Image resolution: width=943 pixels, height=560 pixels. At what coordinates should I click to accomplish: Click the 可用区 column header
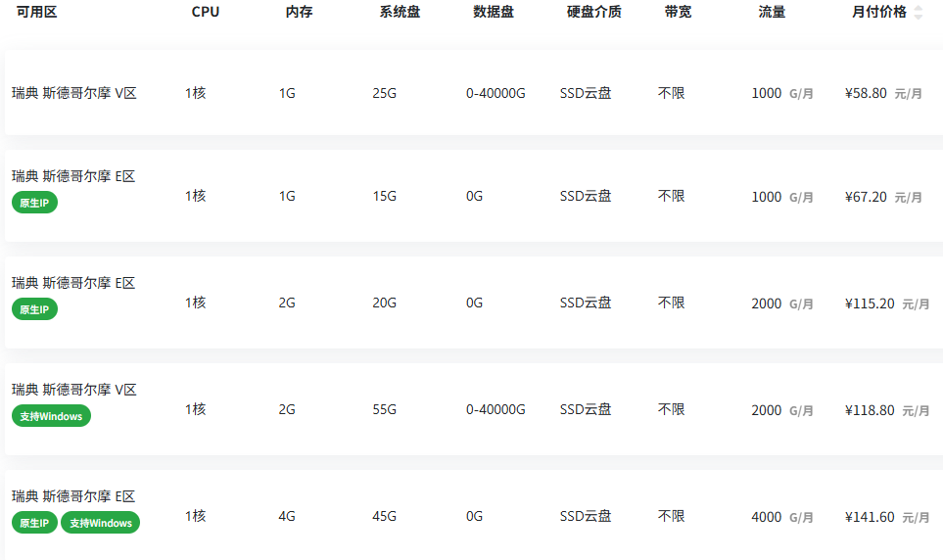[36, 12]
